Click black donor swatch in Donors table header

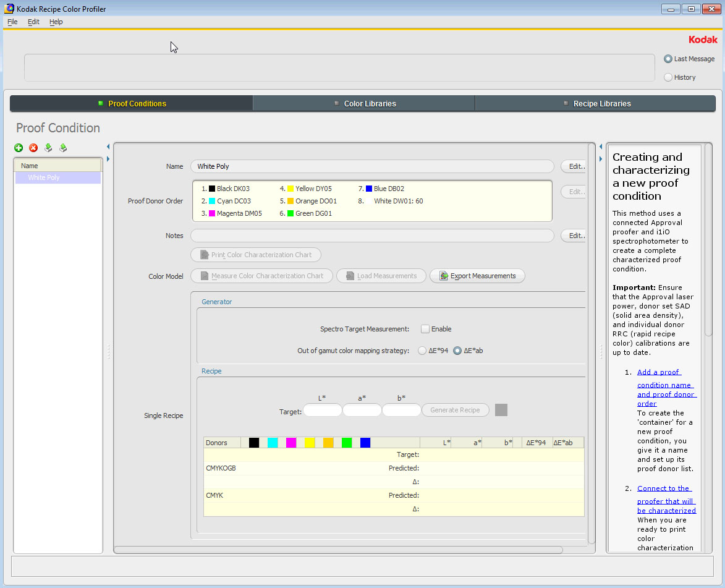tap(254, 443)
